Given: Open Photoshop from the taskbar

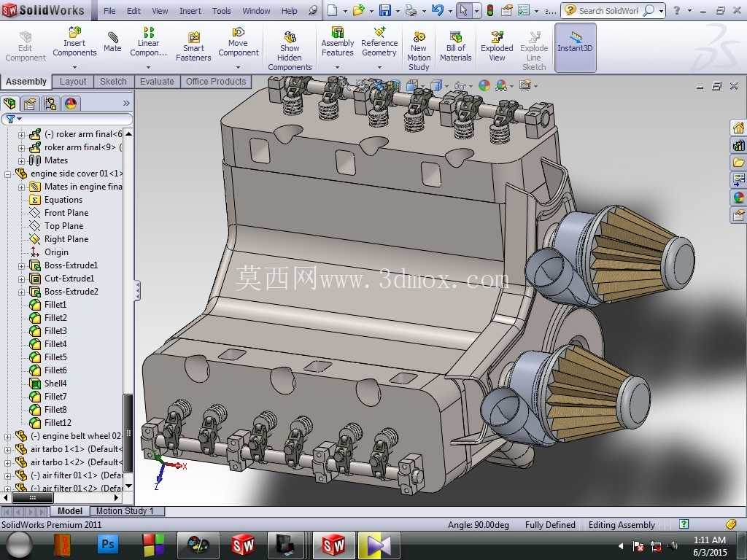Looking at the screenshot, I should (x=108, y=544).
